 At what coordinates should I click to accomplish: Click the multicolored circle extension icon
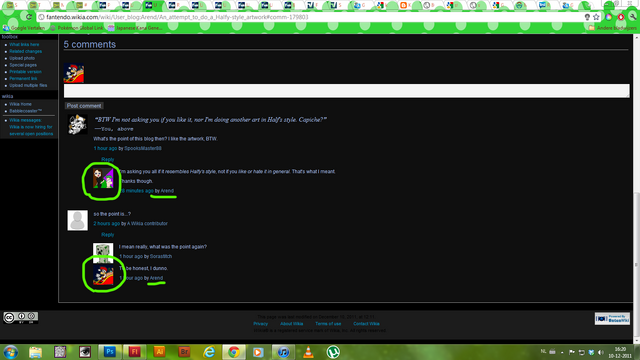[609, 17]
